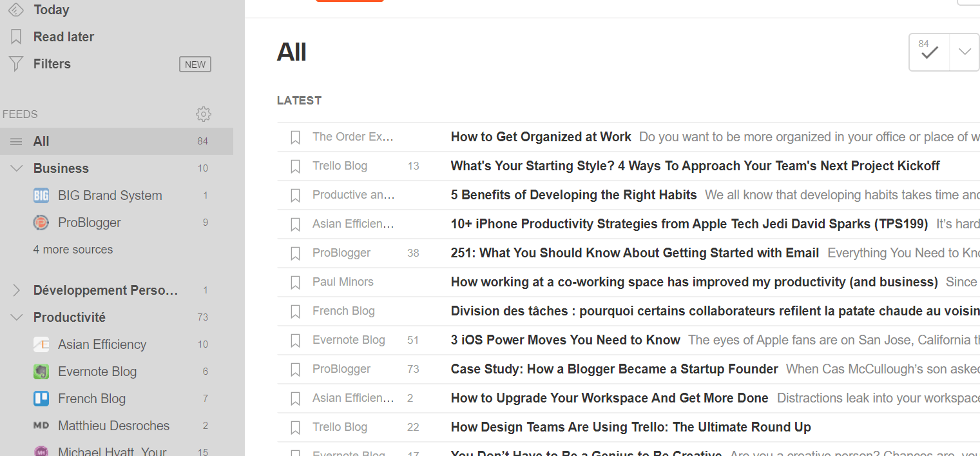Image resolution: width=980 pixels, height=456 pixels.
Task: Bookmark '3 iOS Power Moves' article
Action: 295,340
